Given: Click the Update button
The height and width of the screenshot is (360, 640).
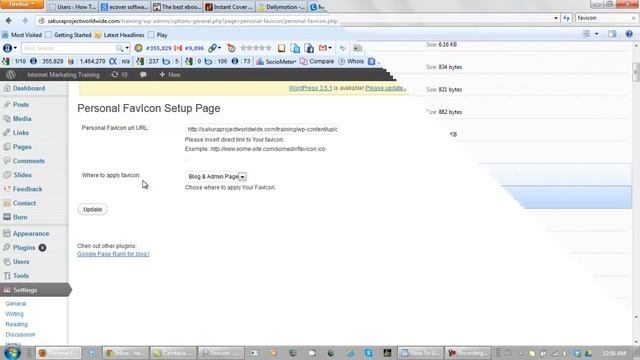Looking at the screenshot, I should (x=93, y=209).
